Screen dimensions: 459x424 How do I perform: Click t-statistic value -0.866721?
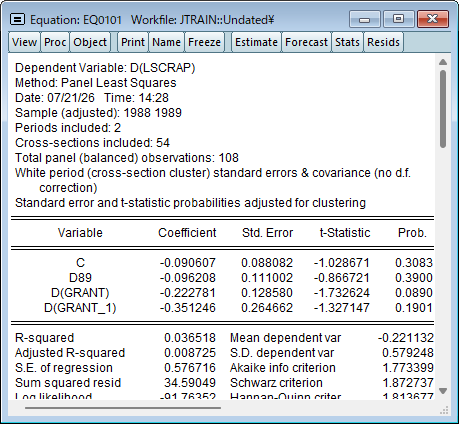(342, 278)
